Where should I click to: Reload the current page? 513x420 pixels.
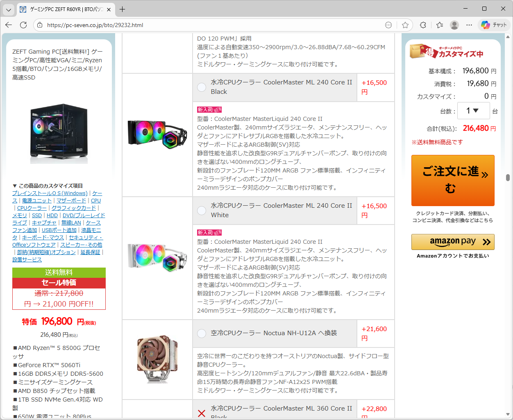(x=23, y=25)
